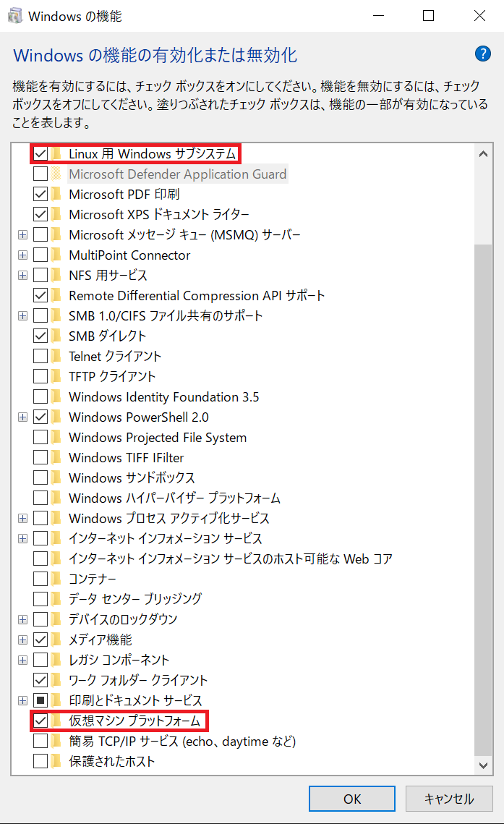The width and height of the screenshot is (504, 824).
Task: Expand the 印刷とドキュメント サービス node
Action: tap(23, 701)
